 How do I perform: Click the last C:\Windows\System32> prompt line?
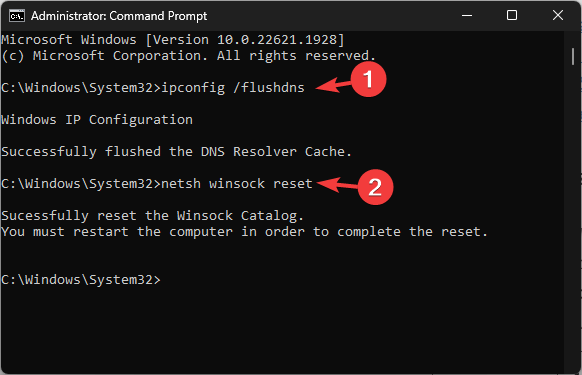81,280
